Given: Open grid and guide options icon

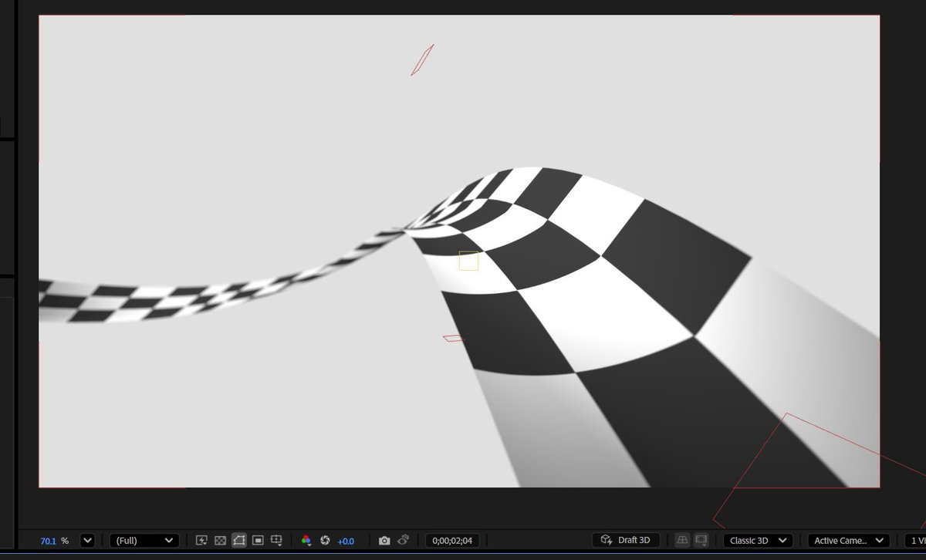Looking at the screenshot, I should [x=277, y=541].
